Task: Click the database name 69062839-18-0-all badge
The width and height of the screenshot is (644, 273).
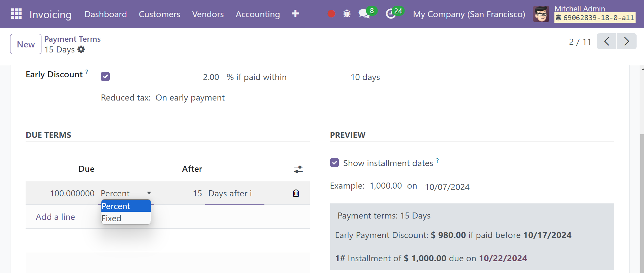Action: click(595, 18)
